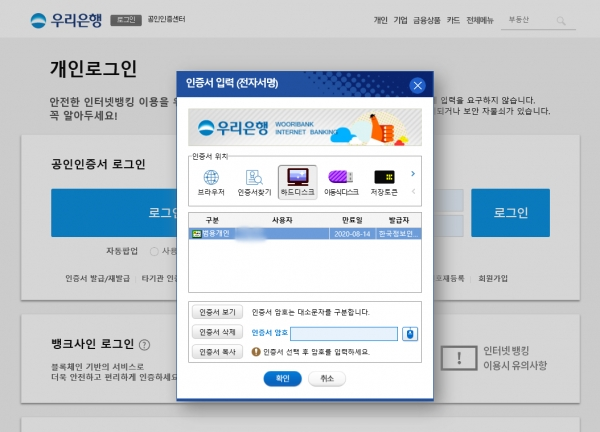This screenshot has height=432, width=600.
Task: Select the 브라우저 certificate location icon
Action: coord(211,183)
